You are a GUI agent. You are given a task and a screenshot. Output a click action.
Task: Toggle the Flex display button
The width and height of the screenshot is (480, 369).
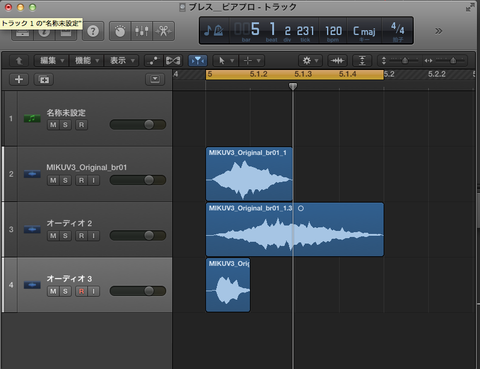[x=173, y=61]
